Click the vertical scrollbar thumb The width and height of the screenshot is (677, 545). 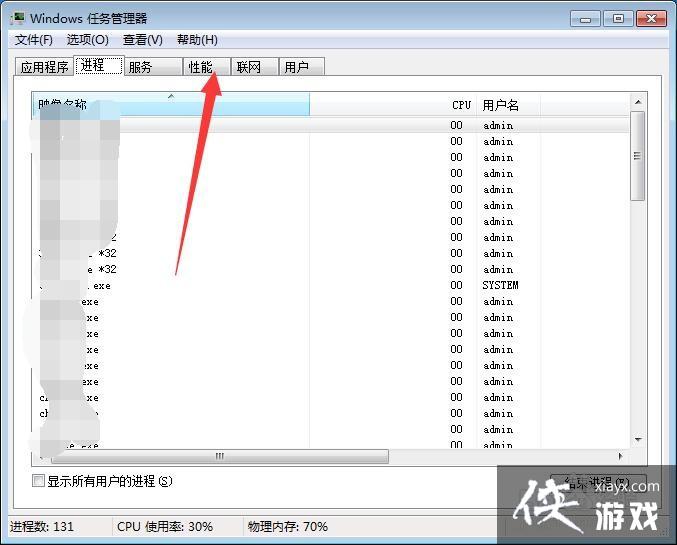[x=638, y=156]
